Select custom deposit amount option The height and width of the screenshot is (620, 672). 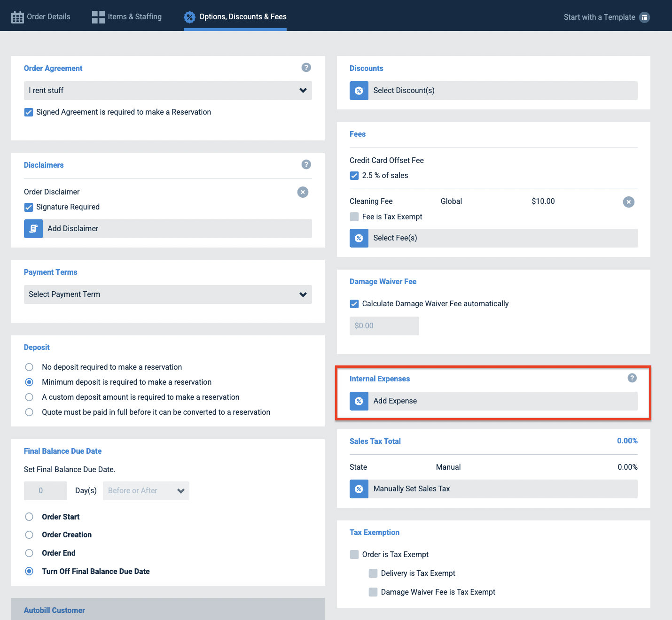[x=29, y=397]
